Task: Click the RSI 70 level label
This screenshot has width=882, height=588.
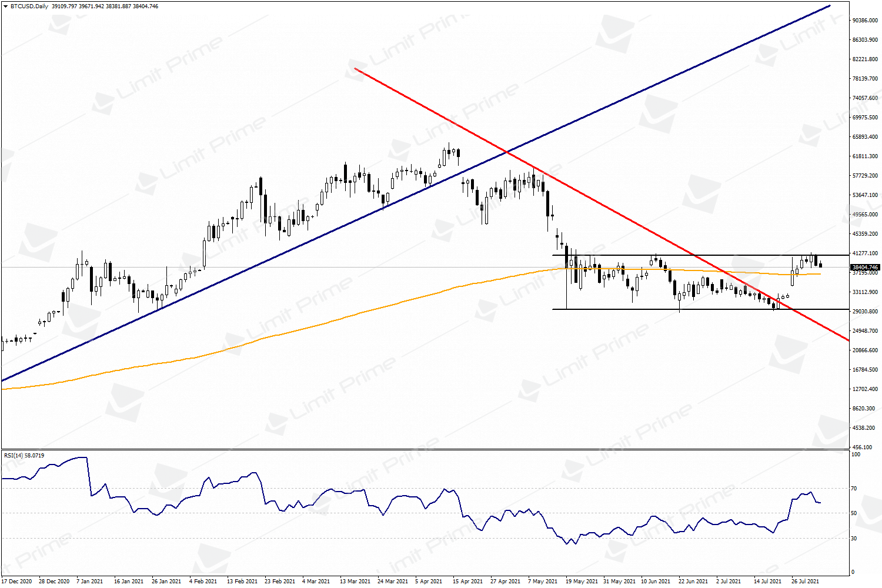Action: tap(855, 489)
